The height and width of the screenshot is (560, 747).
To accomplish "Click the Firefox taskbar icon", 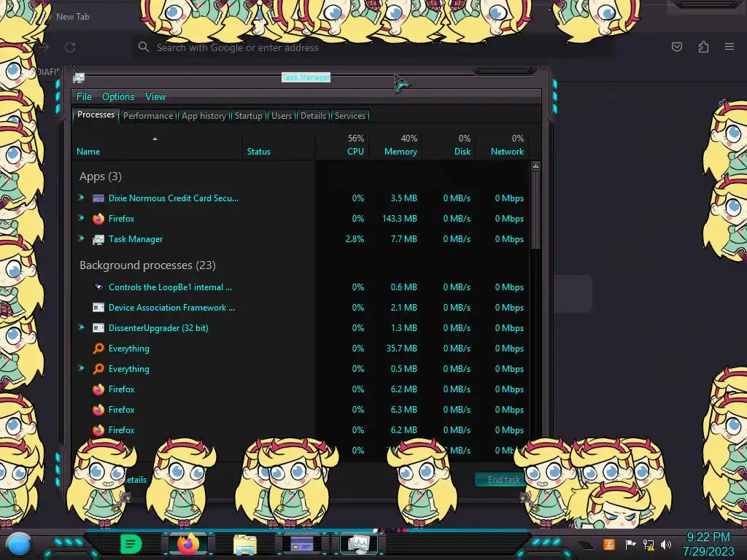I will [x=187, y=544].
